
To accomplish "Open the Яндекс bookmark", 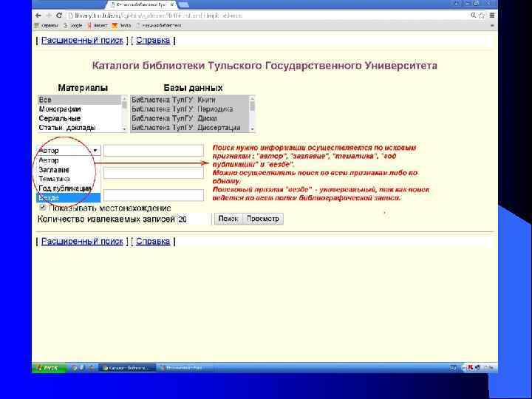I will (98, 25).
